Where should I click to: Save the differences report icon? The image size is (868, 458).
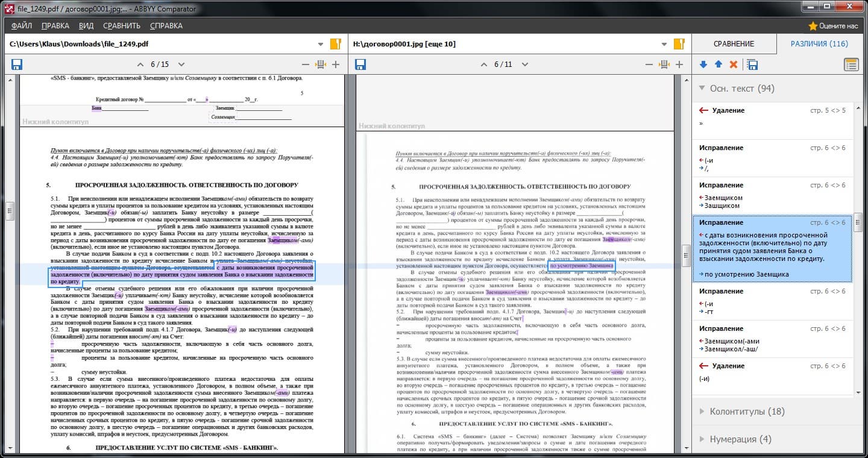(752, 64)
